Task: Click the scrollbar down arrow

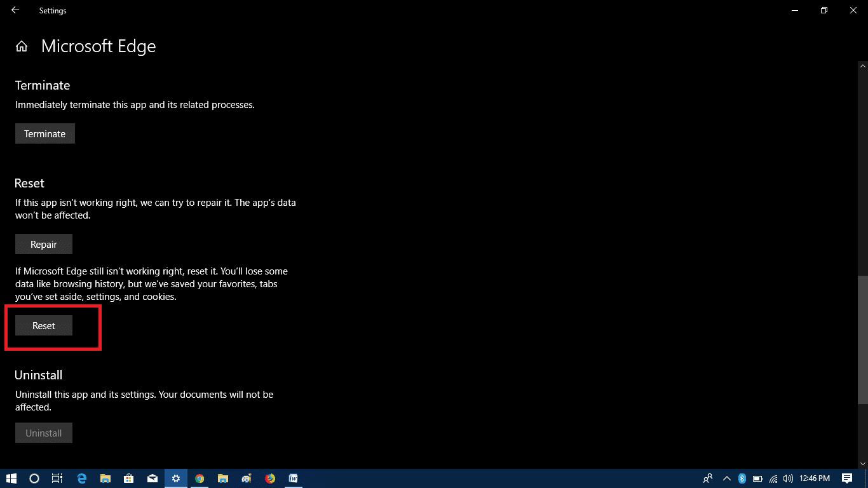Action: [x=863, y=463]
